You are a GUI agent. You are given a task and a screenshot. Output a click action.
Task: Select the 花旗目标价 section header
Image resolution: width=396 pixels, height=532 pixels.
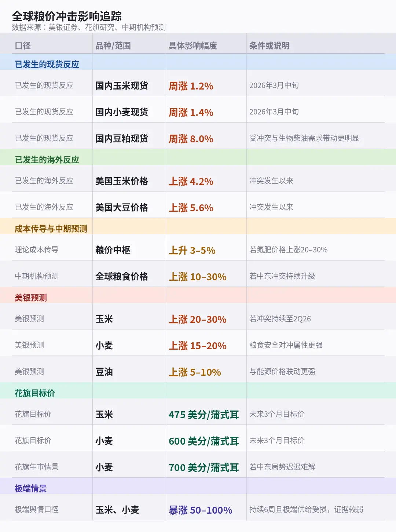point(31,392)
